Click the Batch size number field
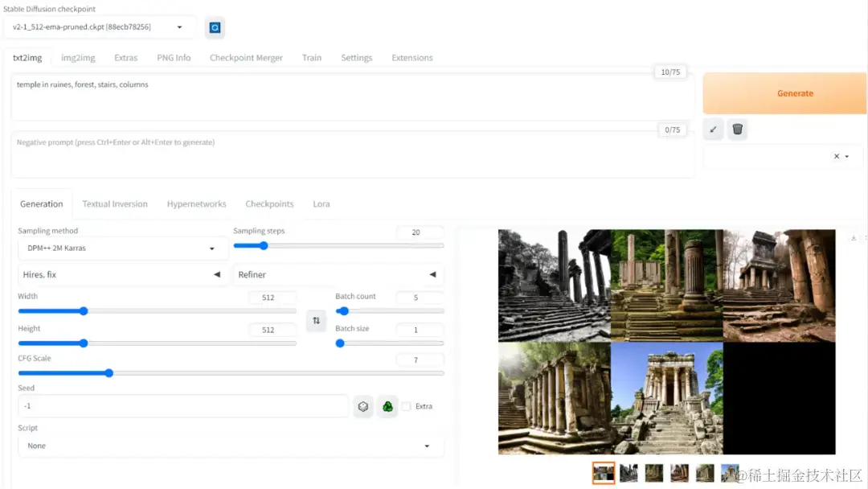 point(420,330)
